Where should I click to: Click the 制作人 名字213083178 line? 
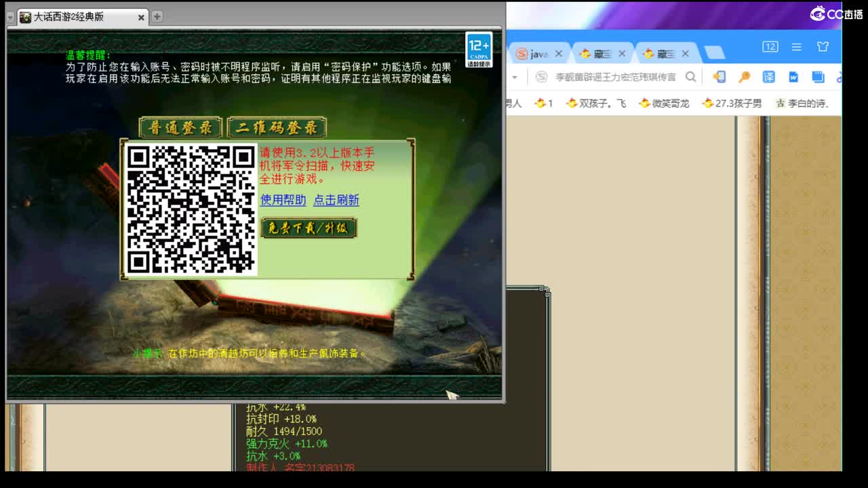(x=300, y=467)
